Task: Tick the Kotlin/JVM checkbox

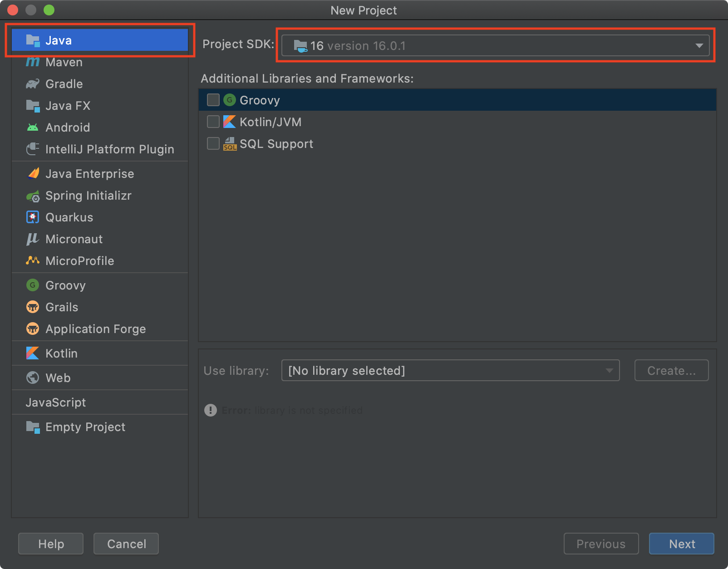Action: pyautogui.click(x=213, y=122)
